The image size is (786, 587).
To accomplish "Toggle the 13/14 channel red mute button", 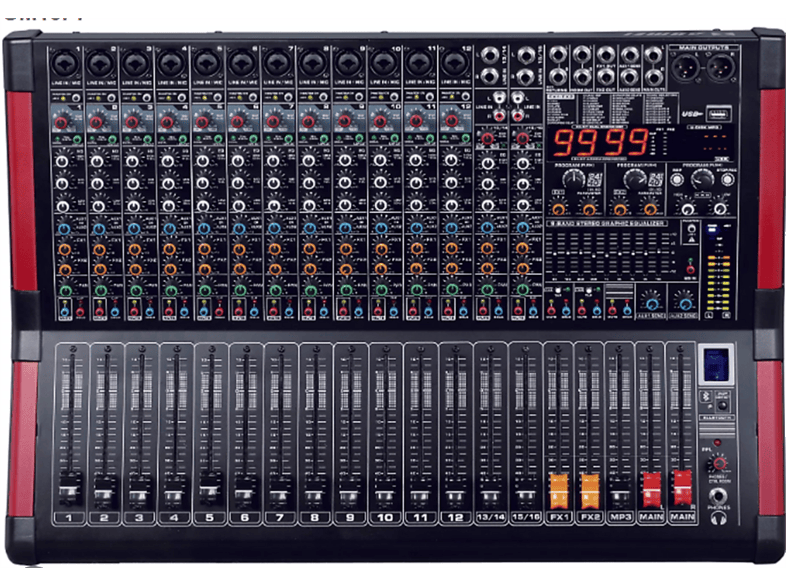I will 483,312.
